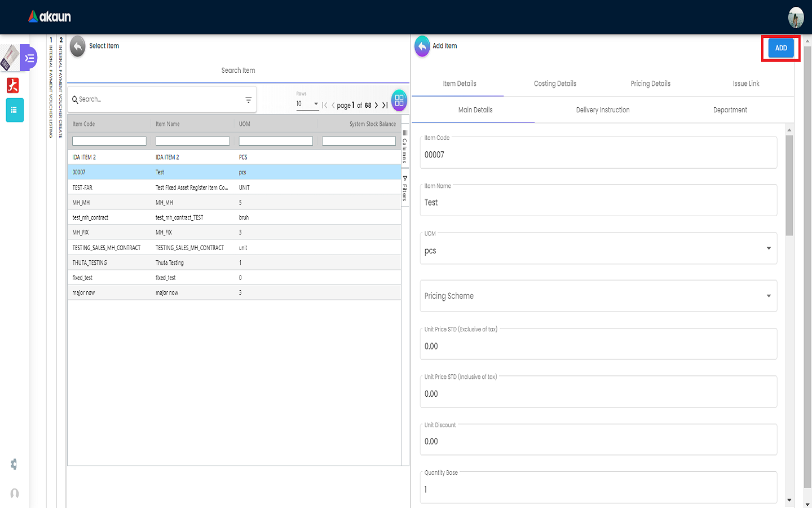
Task: Switch to the Costing Details tab
Action: click(555, 84)
